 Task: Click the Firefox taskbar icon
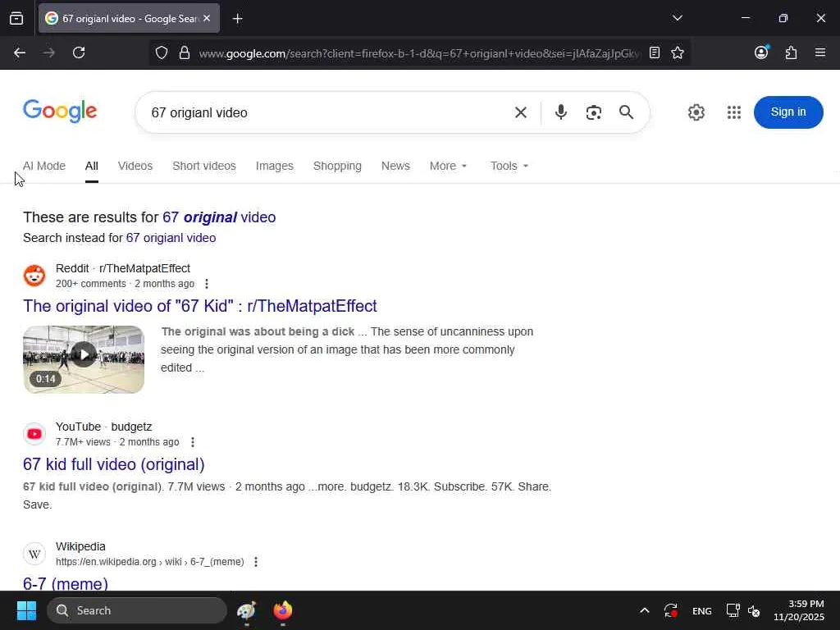click(282, 610)
